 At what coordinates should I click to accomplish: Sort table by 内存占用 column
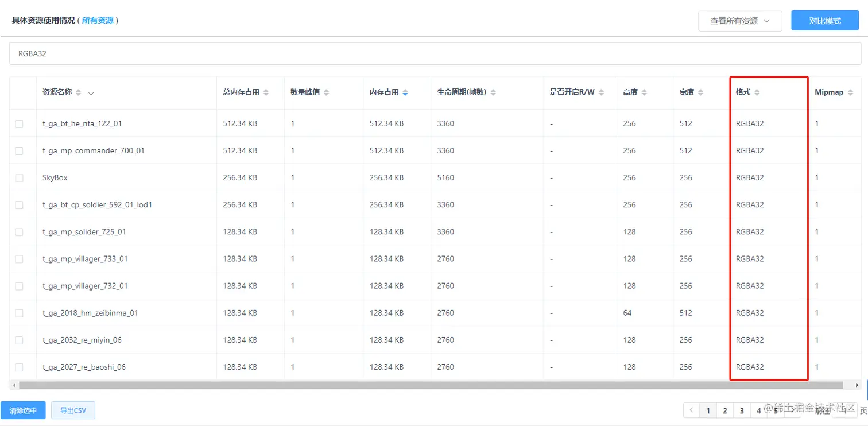[405, 92]
